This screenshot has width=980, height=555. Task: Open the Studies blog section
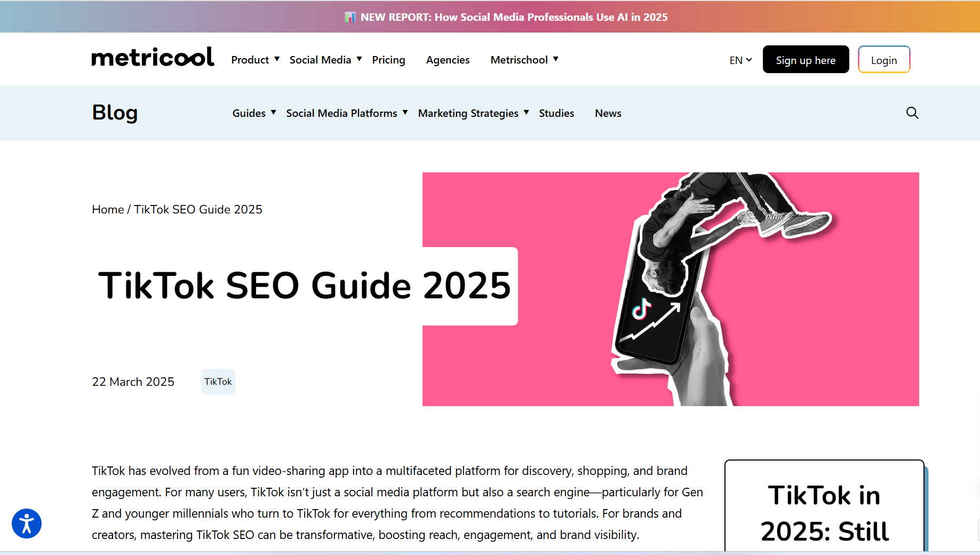click(556, 113)
